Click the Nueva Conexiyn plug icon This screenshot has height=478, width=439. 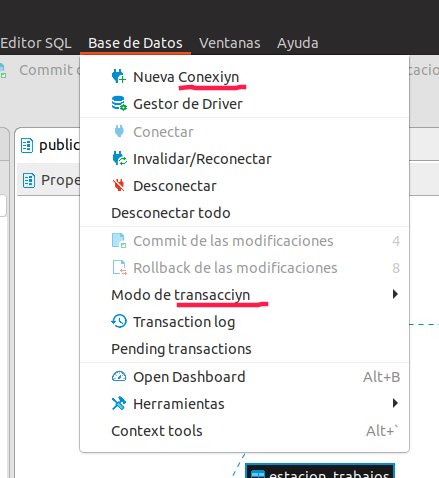click(x=119, y=77)
